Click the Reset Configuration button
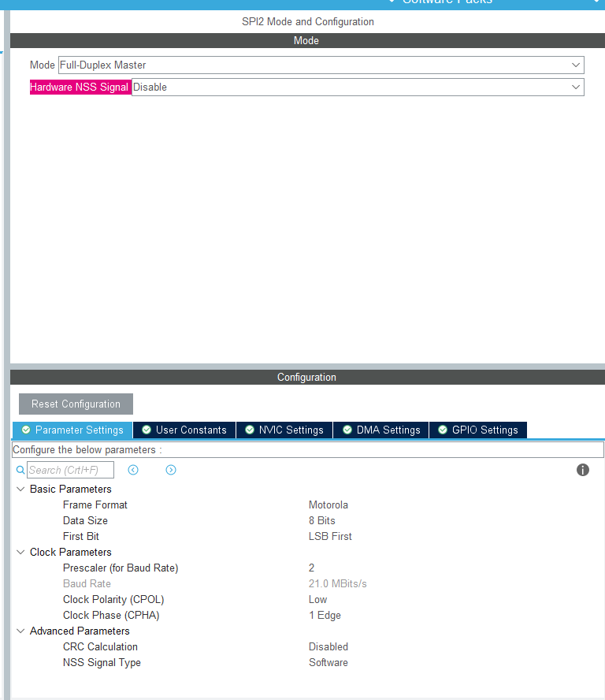 click(x=76, y=404)
